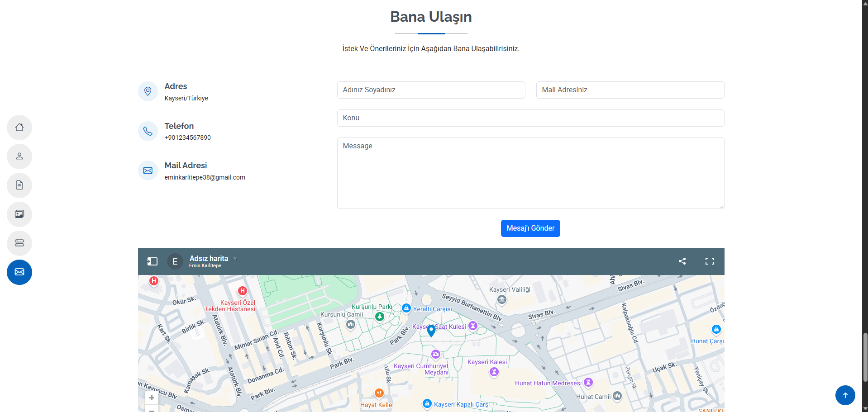The width and height of the screenshot is (868, 412).
Task: Select the Kayseri Cumhuriyet Meydanı marker
Action: [436, 354]
